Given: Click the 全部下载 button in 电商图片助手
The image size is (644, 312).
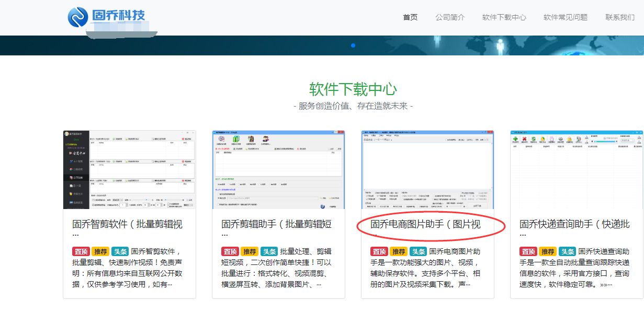Looking at the screenshot, I should 477,206.
